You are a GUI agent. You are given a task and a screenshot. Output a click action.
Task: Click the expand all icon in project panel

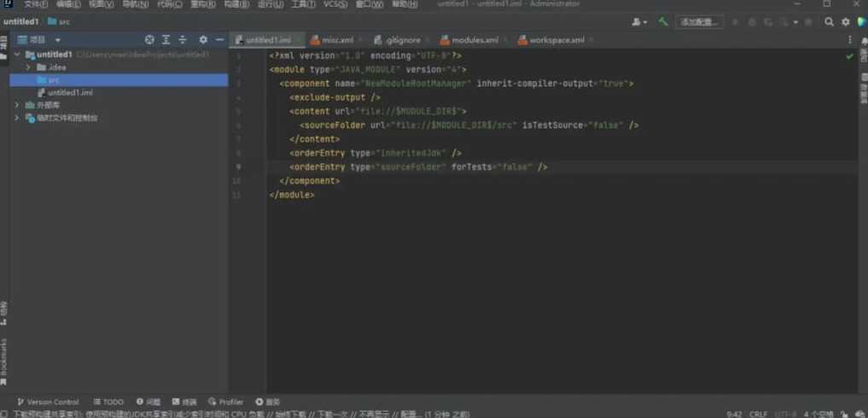(x=166, y=40)
